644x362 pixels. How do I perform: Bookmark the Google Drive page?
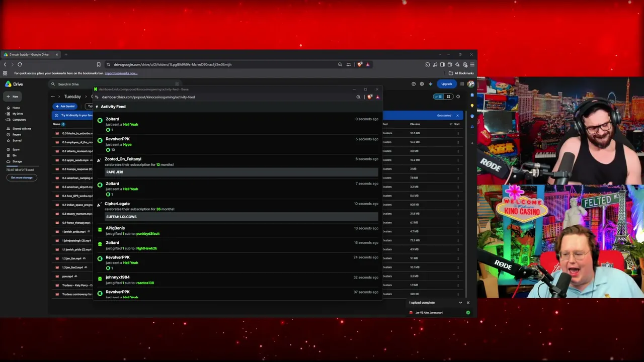pos(99,64)
